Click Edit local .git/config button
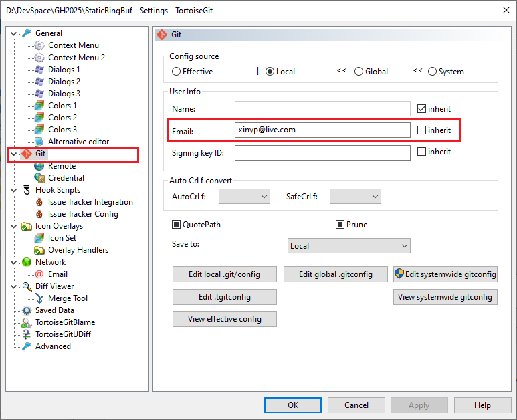517x420 pixels. click(225, 274)
